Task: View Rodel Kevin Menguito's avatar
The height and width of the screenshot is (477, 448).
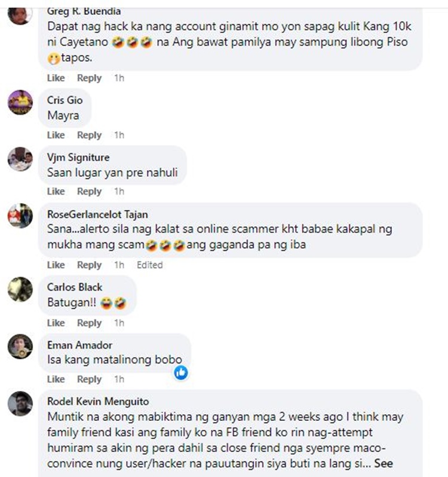Action: click(x=20, y=404)
